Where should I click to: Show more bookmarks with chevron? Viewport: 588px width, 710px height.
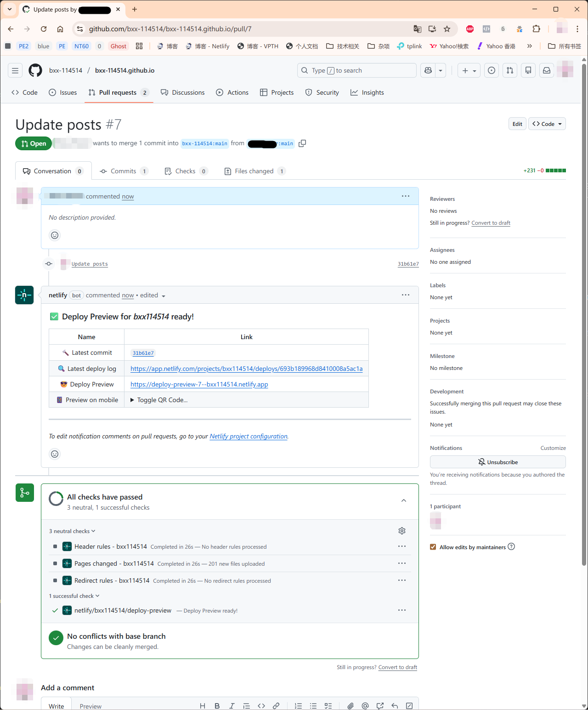[529, 46]
